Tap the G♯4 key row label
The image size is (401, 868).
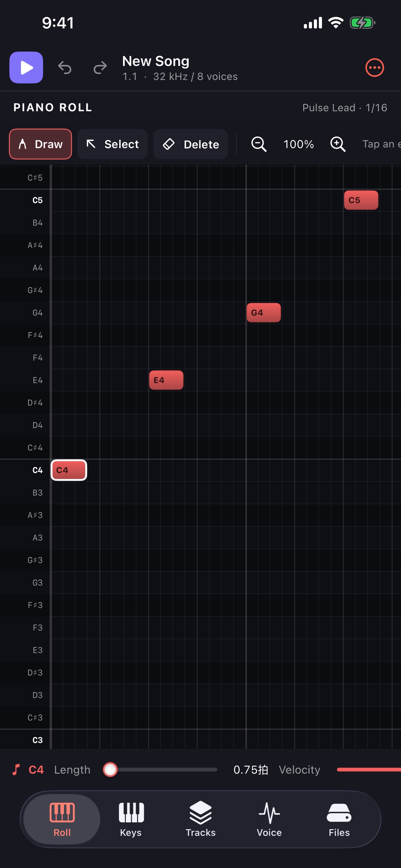click(x=35, y=290)
